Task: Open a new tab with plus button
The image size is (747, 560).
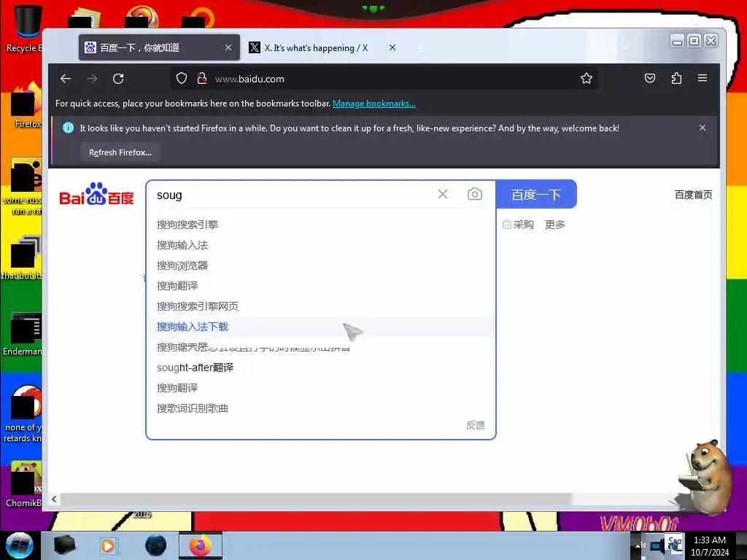Action: pyautogui.click(x=420, y=49)
